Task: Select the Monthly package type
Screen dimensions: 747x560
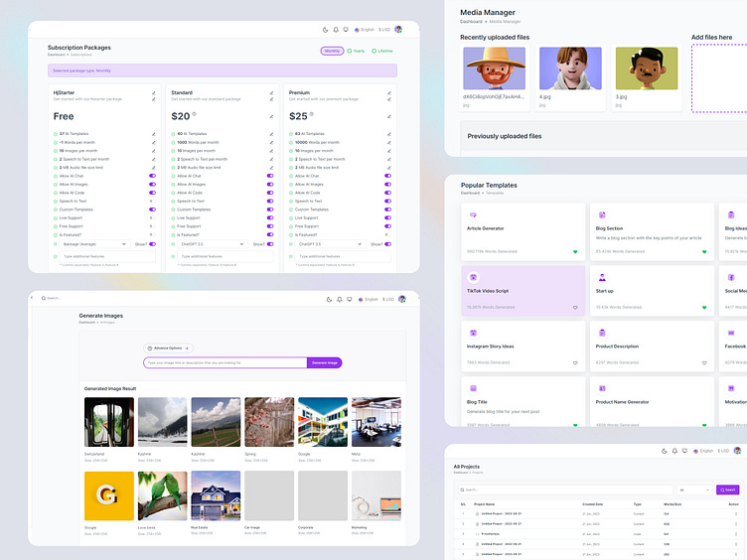Action: (x=332, y=51)
